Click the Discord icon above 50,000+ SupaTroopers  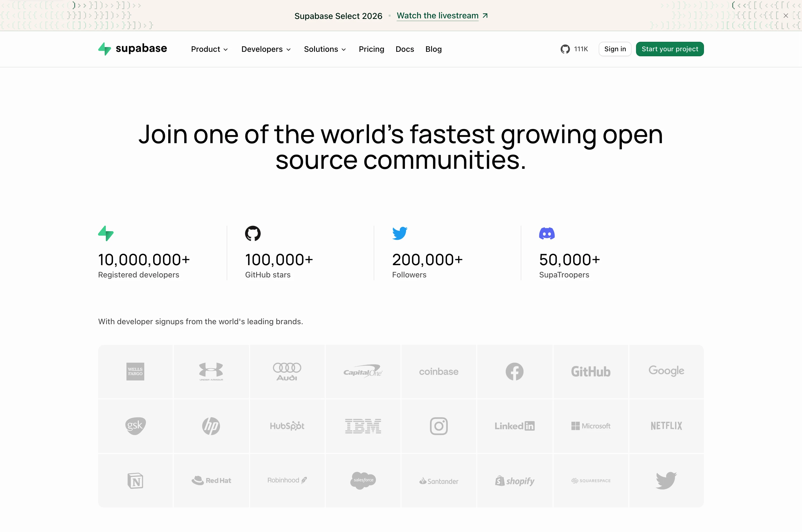[x=547, y=233]
